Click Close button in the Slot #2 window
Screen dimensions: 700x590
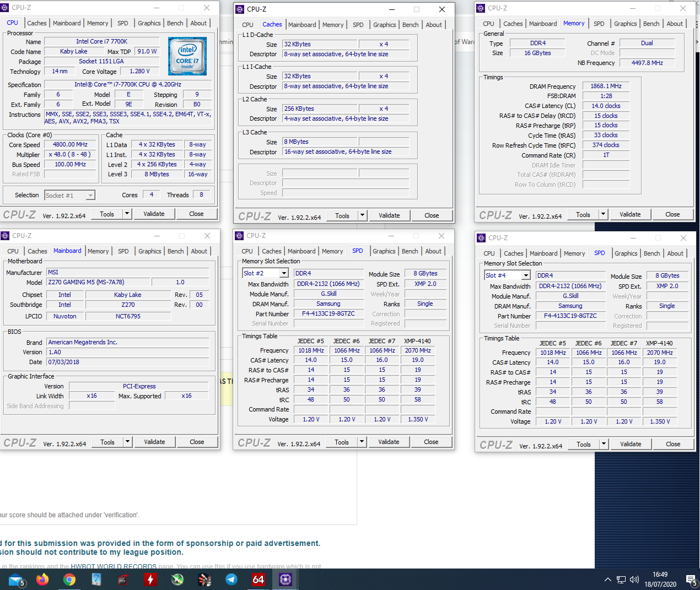point(432,442)
